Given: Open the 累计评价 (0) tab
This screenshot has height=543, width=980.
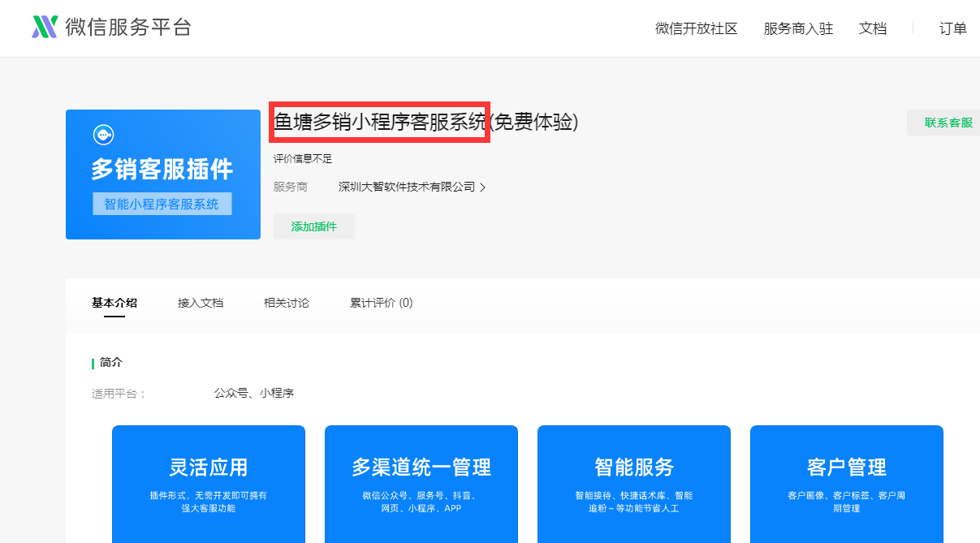Looking at the screenshot, I should [x=382, y=303].
